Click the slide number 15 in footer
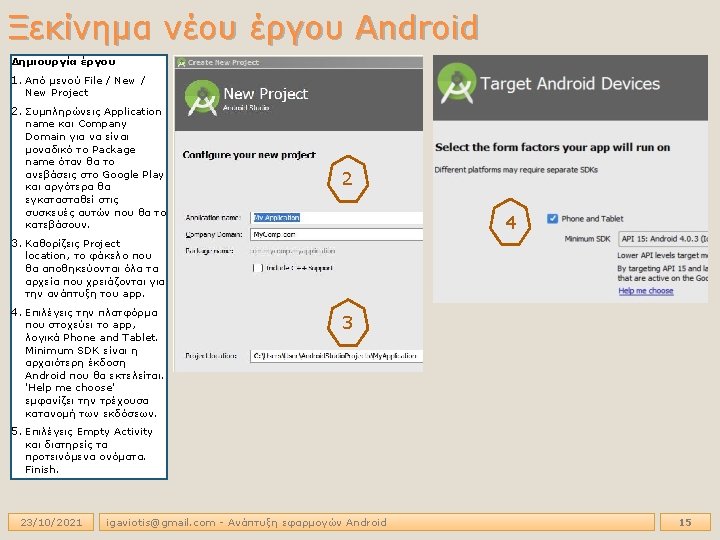 685,522
